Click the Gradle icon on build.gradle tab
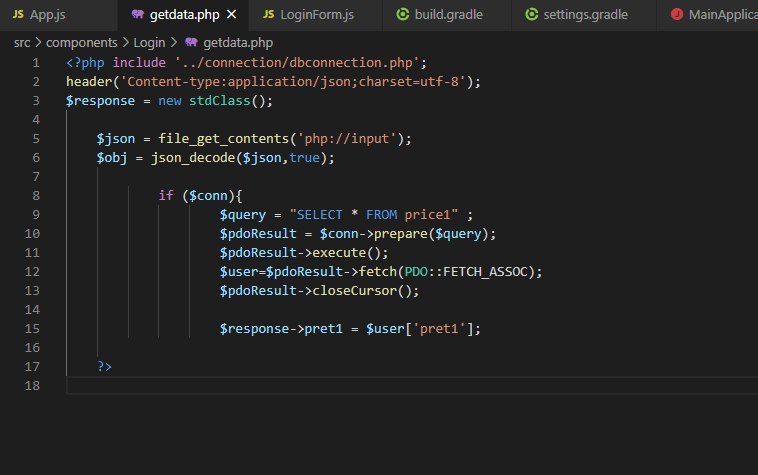Viewport: 758px width, 475px height. pos(403,14)
